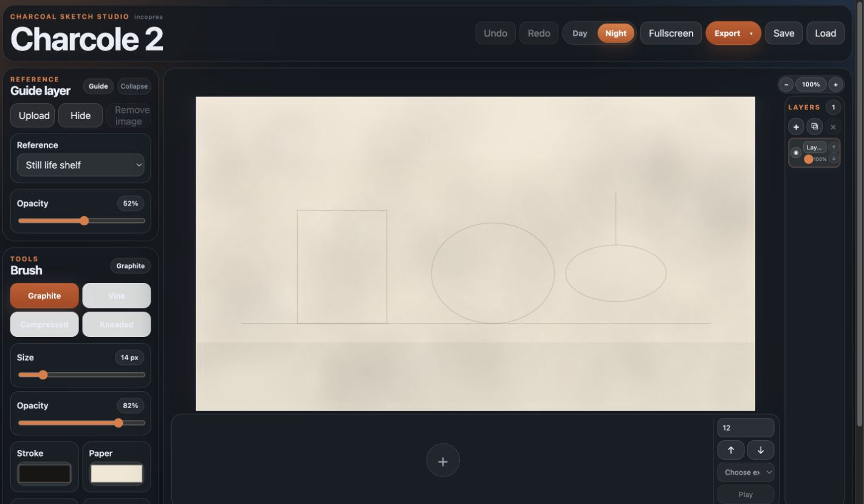Click the Undo button
This screenshot has width=864, height=504.
pyautogui.click(x=495, y=33)
